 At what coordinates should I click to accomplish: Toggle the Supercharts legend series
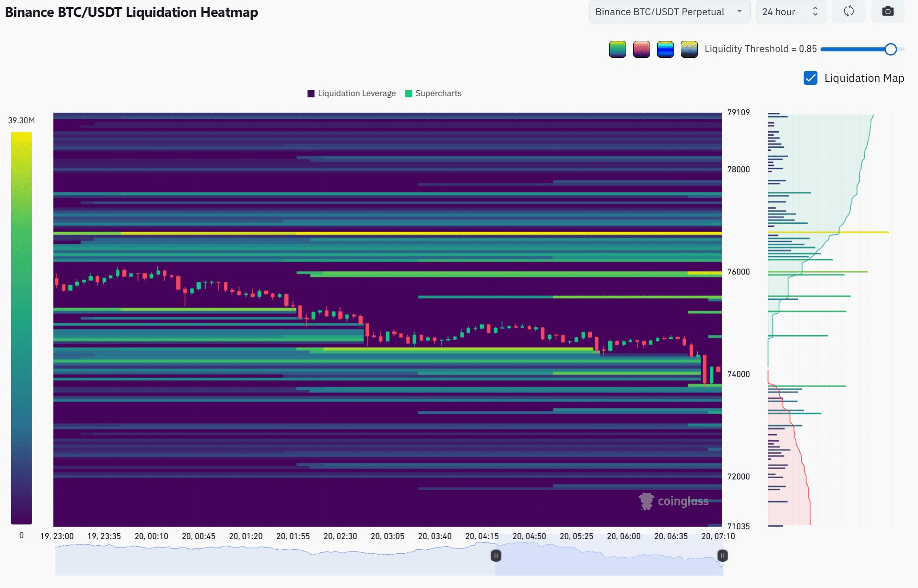tap(433, 93)
